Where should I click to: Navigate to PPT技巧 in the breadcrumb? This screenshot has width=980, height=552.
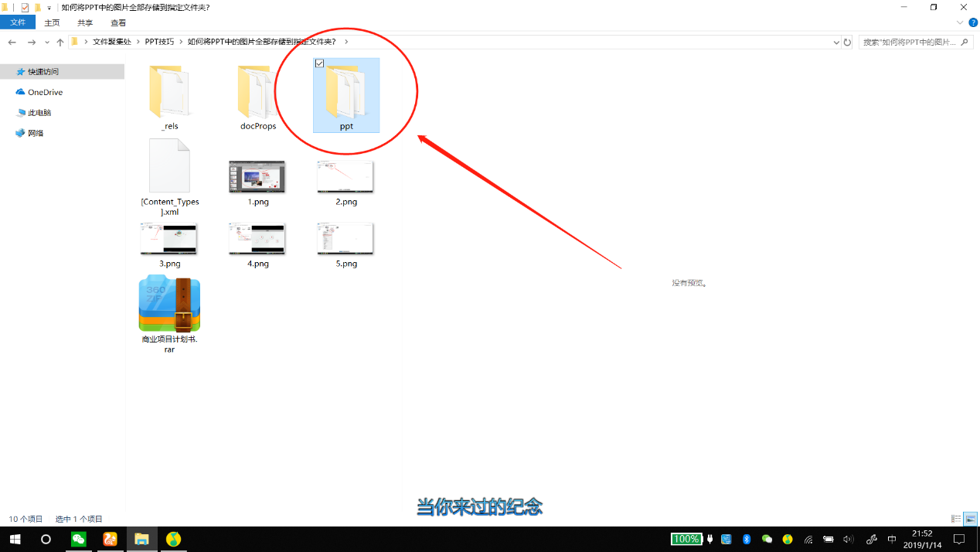coord(159,42)
